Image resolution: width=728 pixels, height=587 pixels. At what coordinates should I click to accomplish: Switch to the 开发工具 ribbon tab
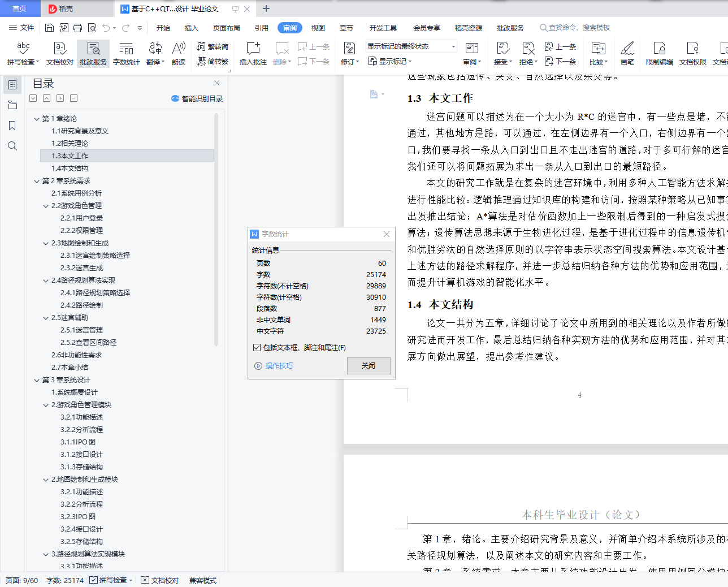pyautogui.click(x=383, y=28)
